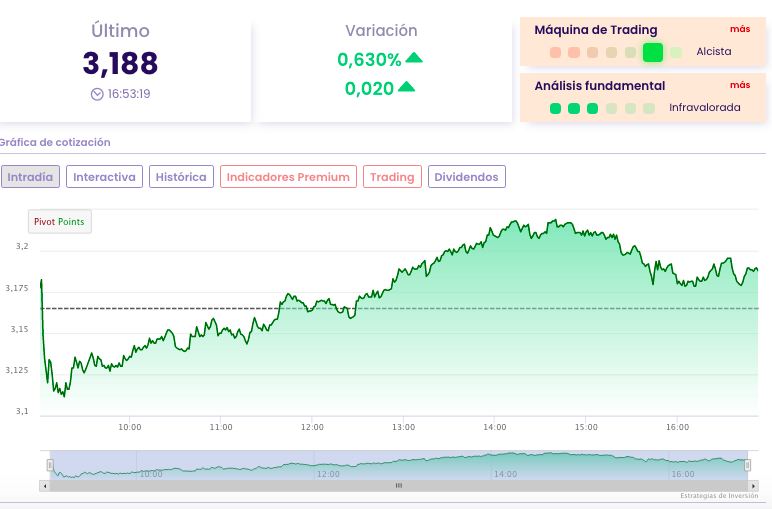Switch to the Trading tab
The image size is (772, 509).
tap(392, 177)
